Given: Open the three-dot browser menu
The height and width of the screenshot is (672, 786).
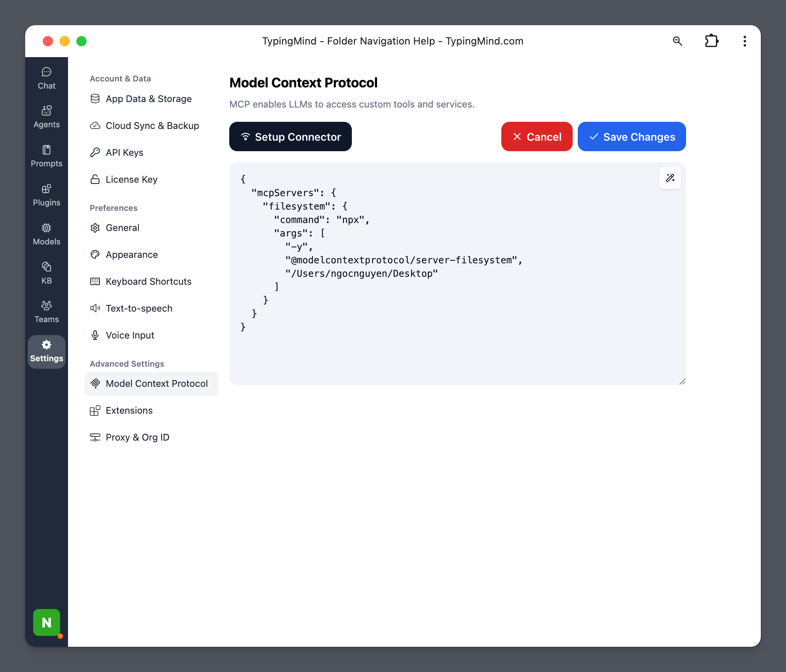Looking at the screenshot, I should [x=744, y=41].
